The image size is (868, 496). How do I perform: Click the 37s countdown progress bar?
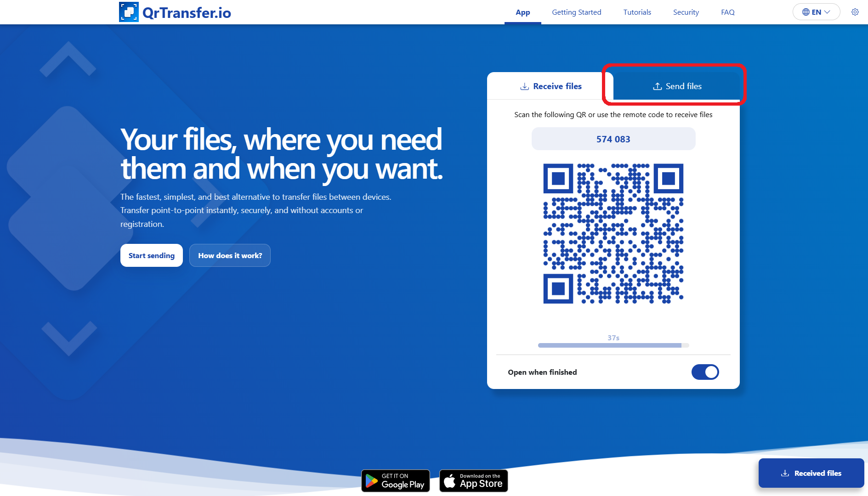[613, 345]
